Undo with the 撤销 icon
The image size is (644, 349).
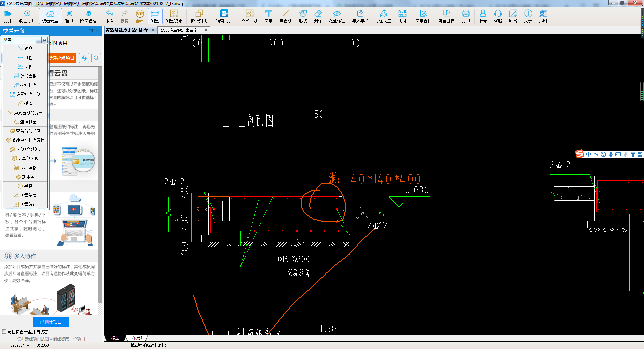(x=109, y=16)
